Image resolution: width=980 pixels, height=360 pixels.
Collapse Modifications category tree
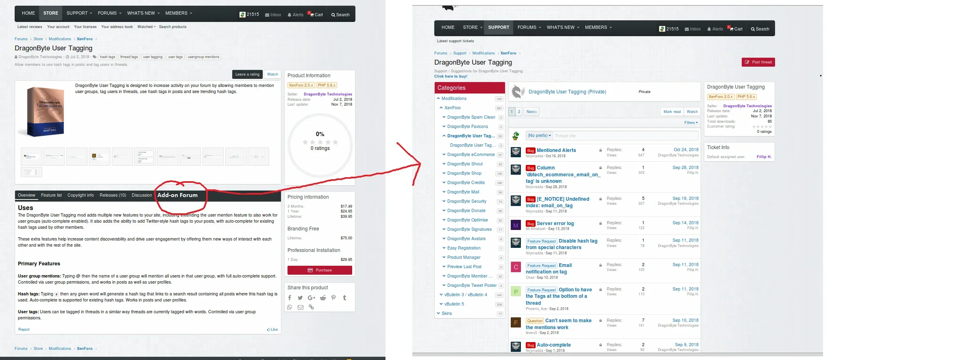pos(438,98)
